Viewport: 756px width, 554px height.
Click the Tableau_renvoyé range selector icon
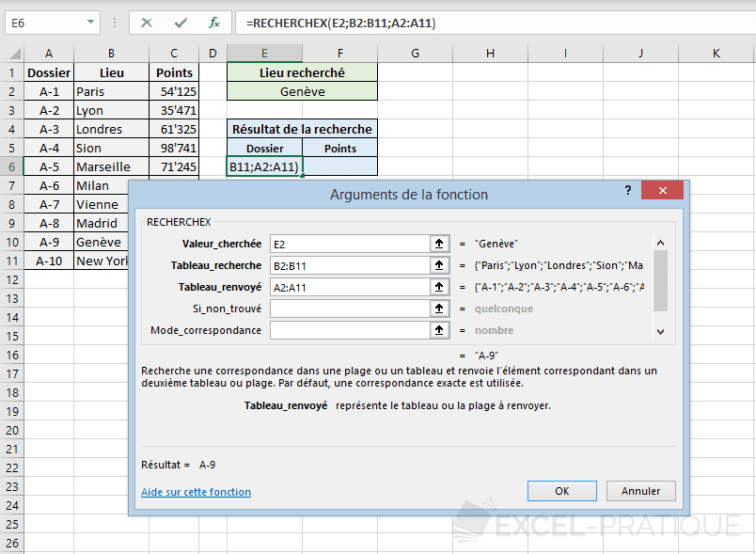[438, 287]
